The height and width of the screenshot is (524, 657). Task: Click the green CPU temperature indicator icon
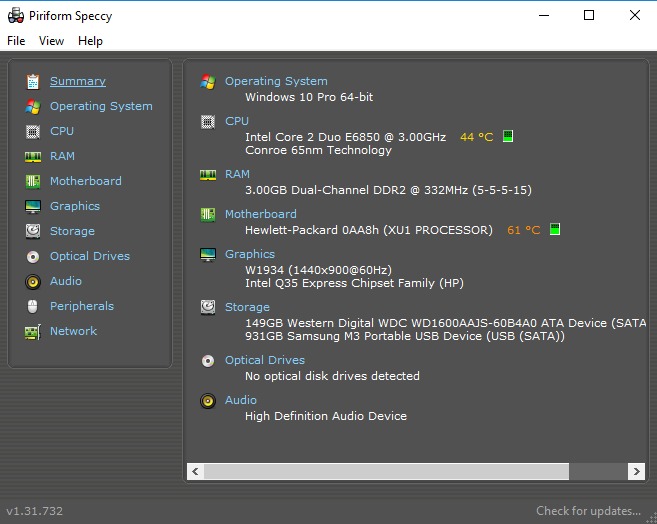(508, 136)
